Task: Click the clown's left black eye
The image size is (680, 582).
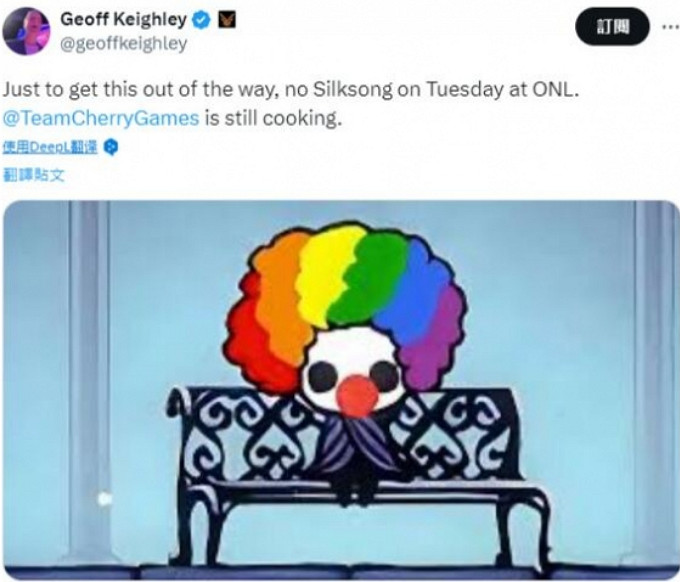Action: pos(322,377)
